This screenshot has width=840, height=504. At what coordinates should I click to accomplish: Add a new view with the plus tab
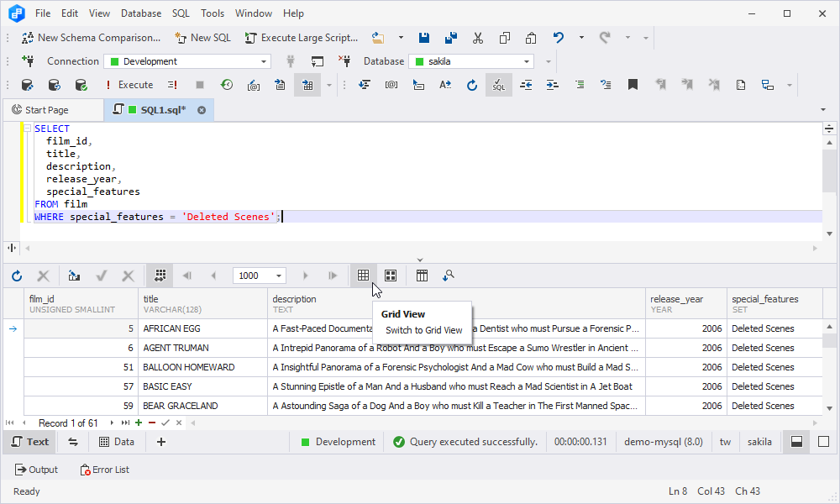160,442
